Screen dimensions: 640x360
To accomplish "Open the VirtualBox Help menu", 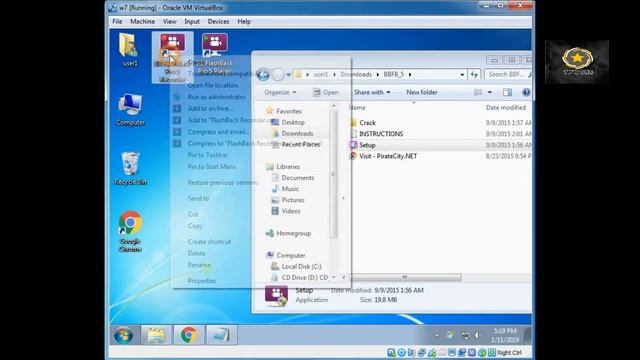I will [244, 22].
